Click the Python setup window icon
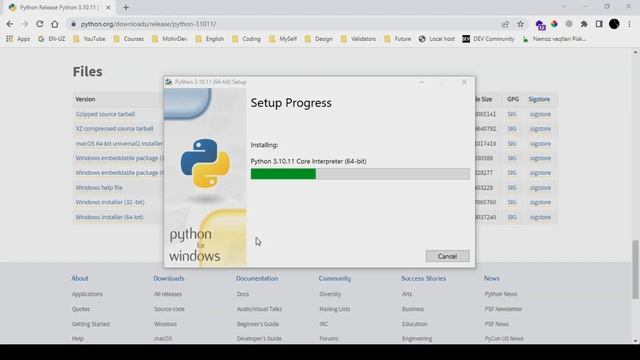This screenshot has height=360, width=640. click(x=169, y=82)
